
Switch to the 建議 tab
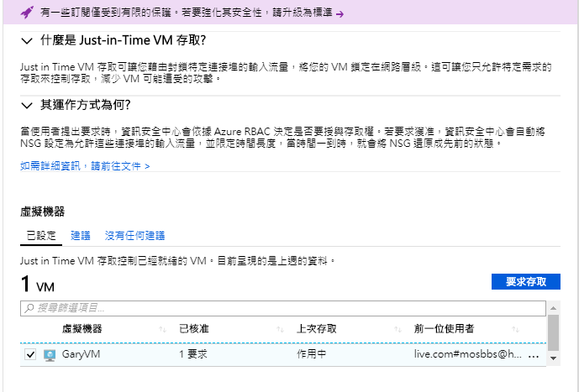pyautogui.click(x=81, y=236)
